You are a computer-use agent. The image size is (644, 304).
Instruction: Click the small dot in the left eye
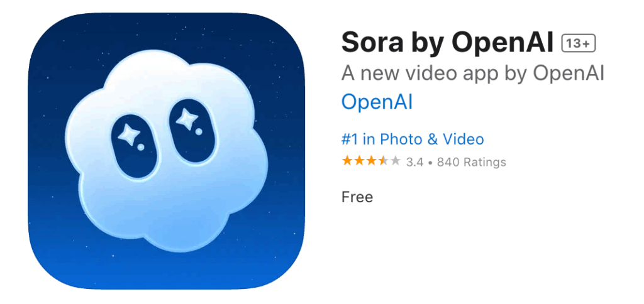[x=141, y=147]
